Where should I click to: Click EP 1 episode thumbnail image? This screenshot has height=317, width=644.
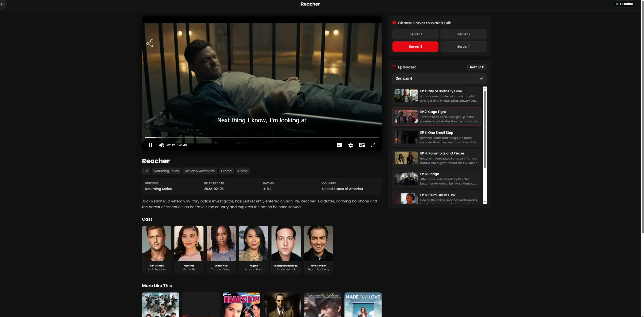(406, 96)
